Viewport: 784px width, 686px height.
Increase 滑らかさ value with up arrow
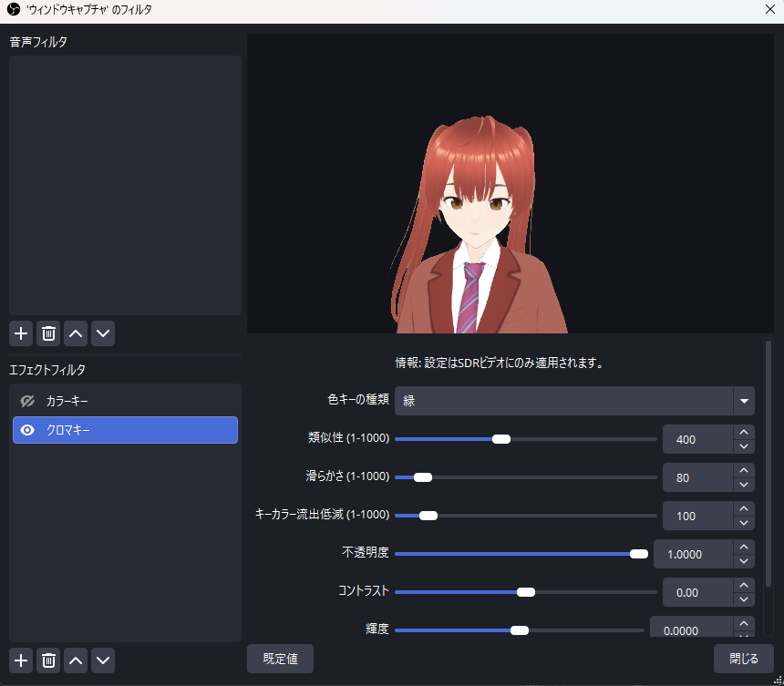744,471
